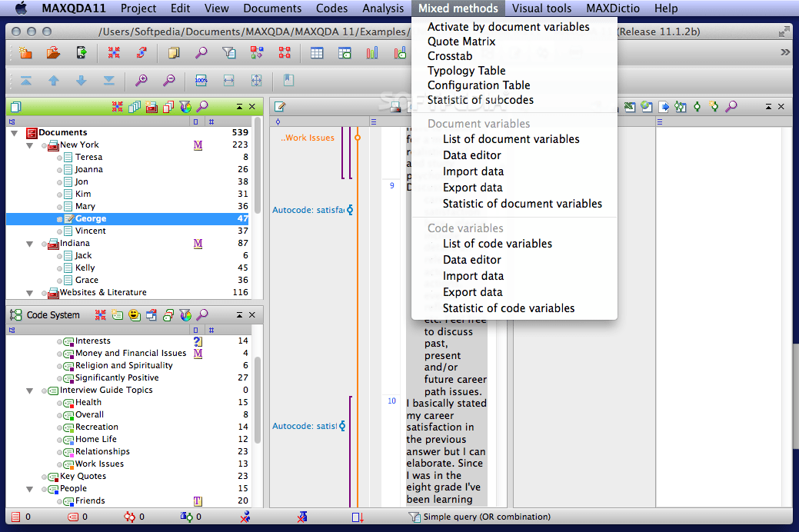Toggle the activation circle beside the Interests code

pos(60,342)
